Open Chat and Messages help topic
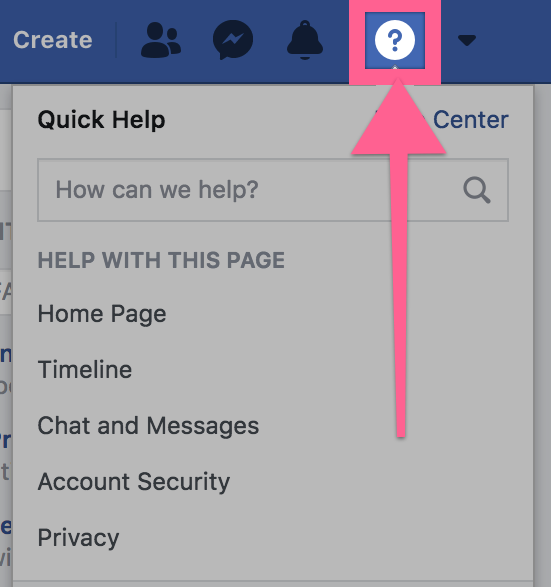The height and width of the screenshot is (587, 551). (148, 426)
